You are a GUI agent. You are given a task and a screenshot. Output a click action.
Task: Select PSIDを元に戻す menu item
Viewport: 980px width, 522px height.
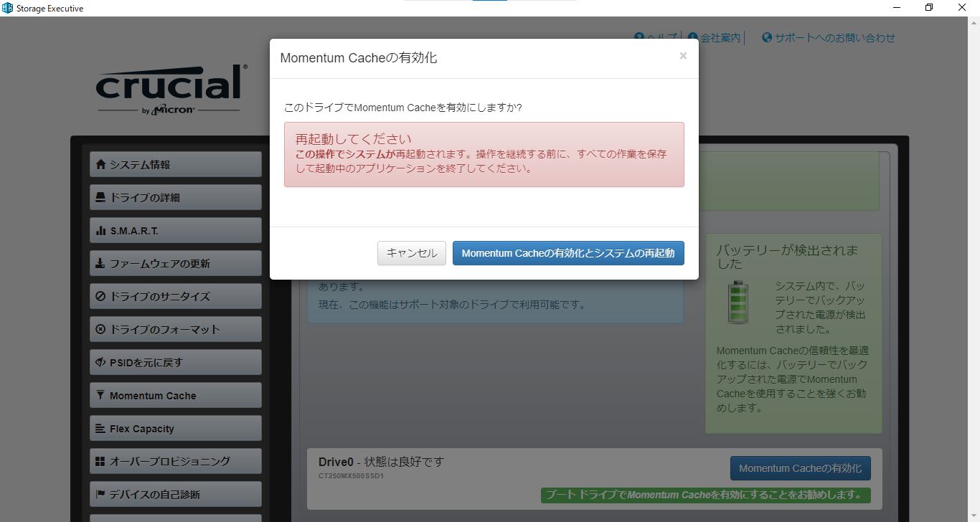click(176, 362)
